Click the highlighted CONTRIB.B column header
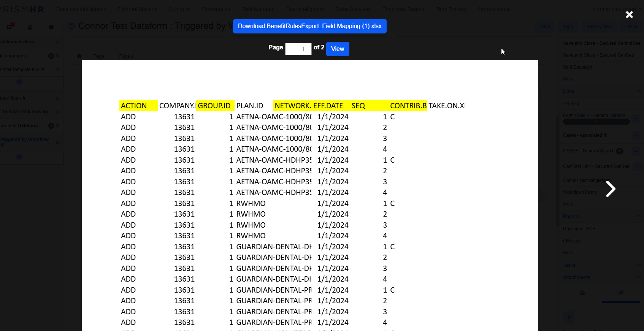 (x=408, y=106)
